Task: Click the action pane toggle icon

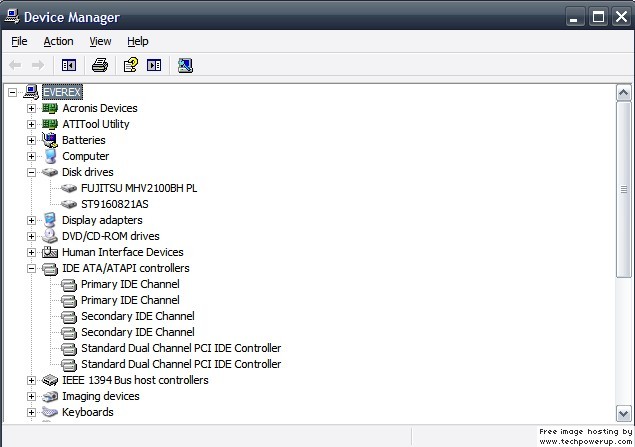Action: click(154, 65)
